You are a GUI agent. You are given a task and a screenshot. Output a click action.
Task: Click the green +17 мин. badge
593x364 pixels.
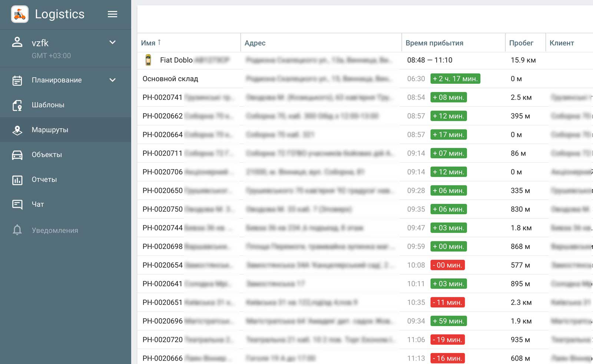click(x=448, y=135)
